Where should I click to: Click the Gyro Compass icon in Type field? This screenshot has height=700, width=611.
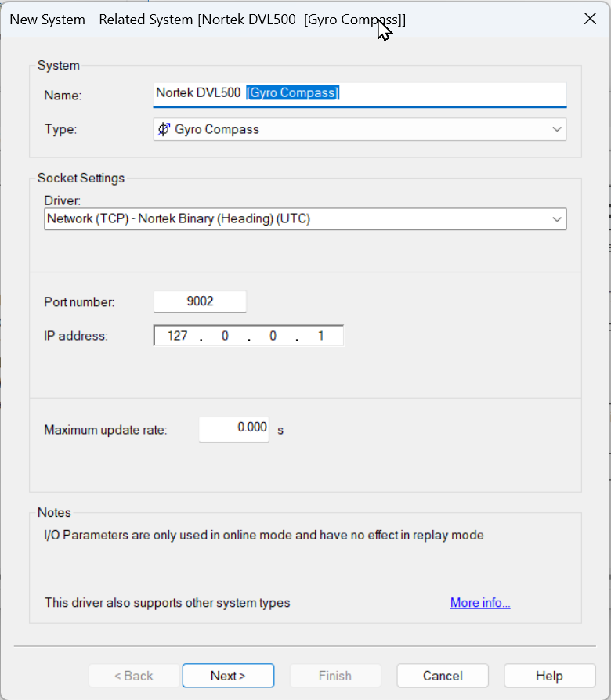pos(164,129)
